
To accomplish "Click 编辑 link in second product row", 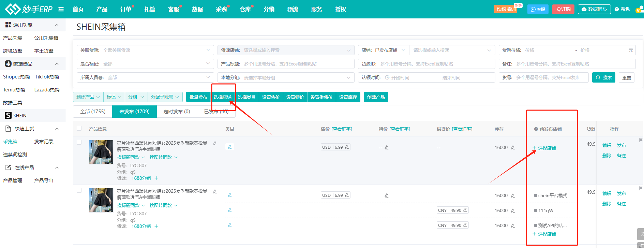I will coord(607,193).
